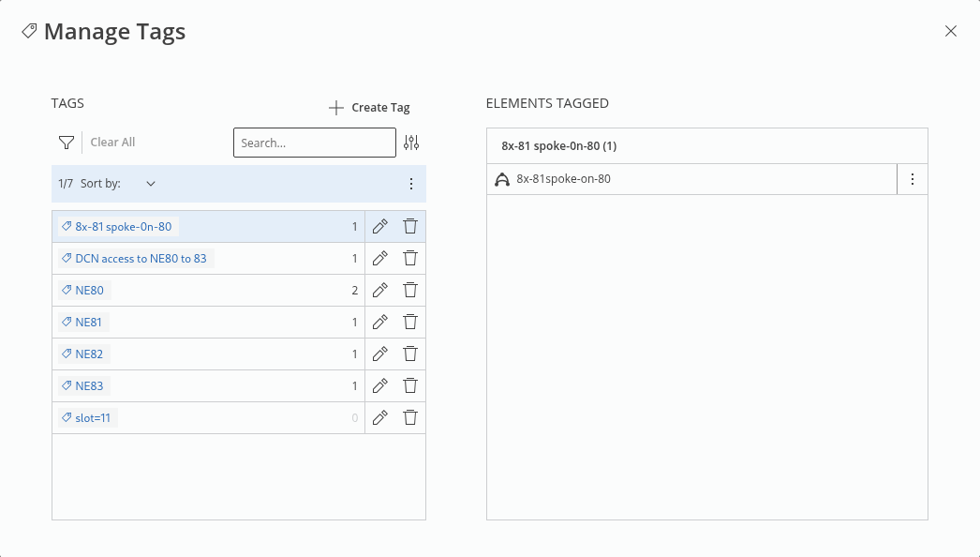Expand the Sort by dropdown

tap(150, 184)
